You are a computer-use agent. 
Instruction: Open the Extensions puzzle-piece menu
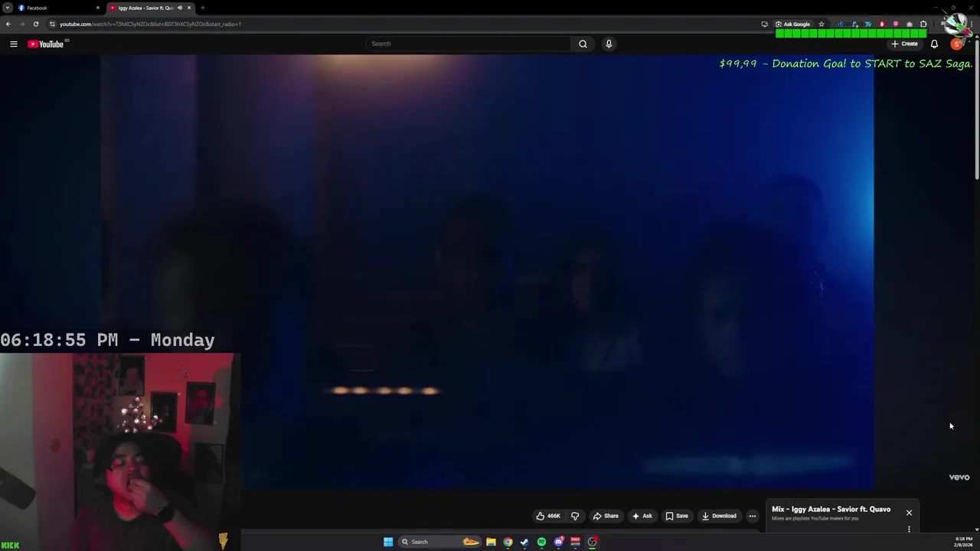coord(923,24)
